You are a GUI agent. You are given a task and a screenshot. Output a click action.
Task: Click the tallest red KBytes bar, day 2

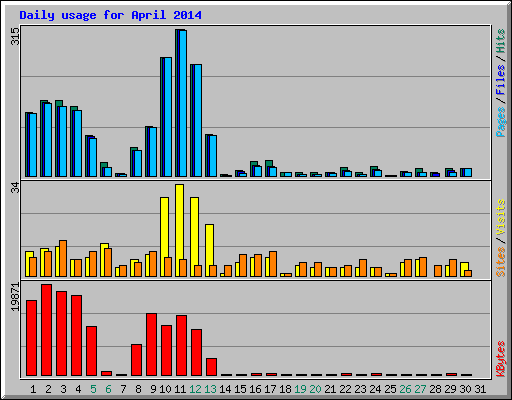point(46,330)
